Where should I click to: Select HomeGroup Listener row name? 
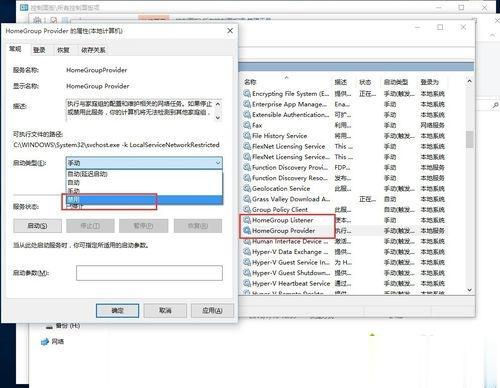[x=283, y=220]
